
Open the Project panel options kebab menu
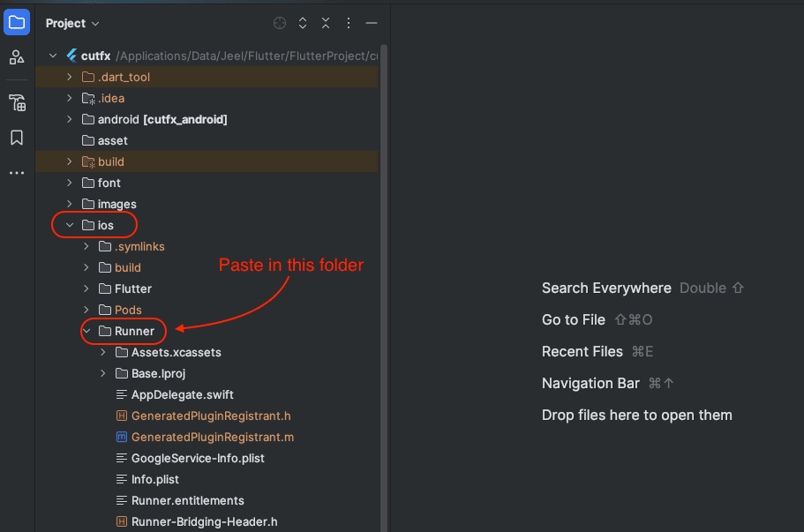[349, 23]
